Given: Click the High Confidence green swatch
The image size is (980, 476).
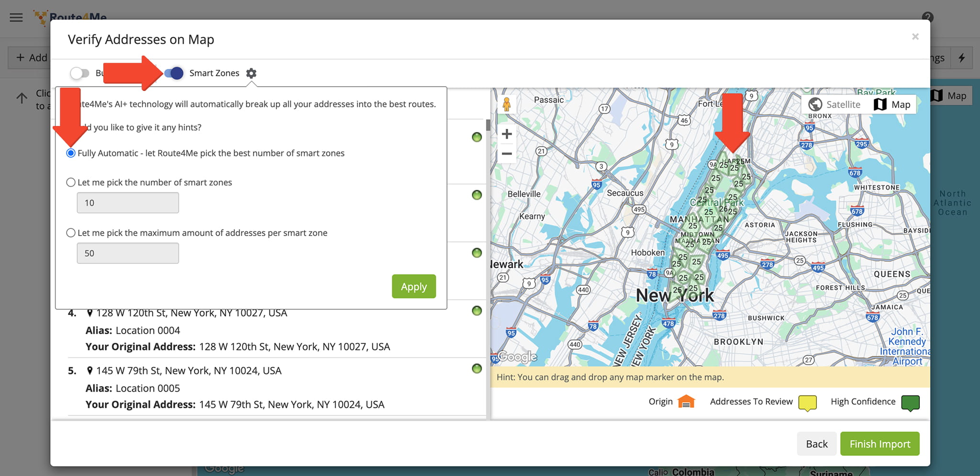Looking at the screenshot, I should point(910,402).
